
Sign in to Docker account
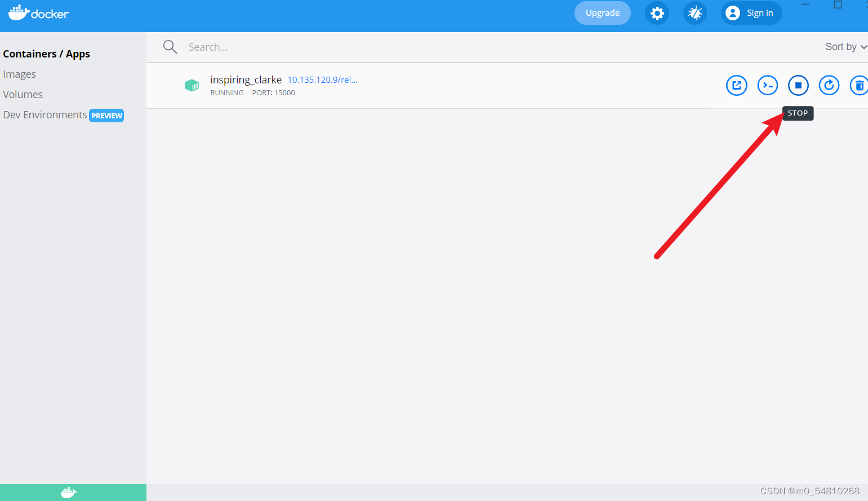point(751,13)
